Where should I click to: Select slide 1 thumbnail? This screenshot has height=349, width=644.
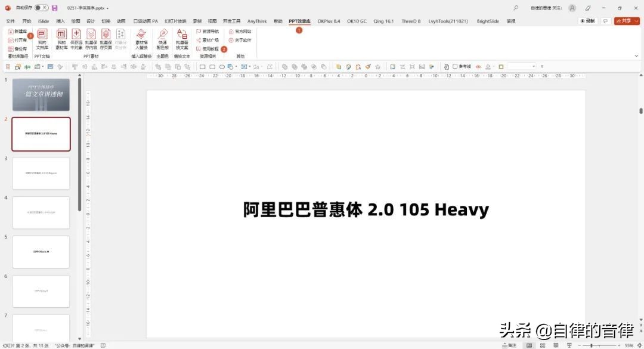click(x=41, y=95)
